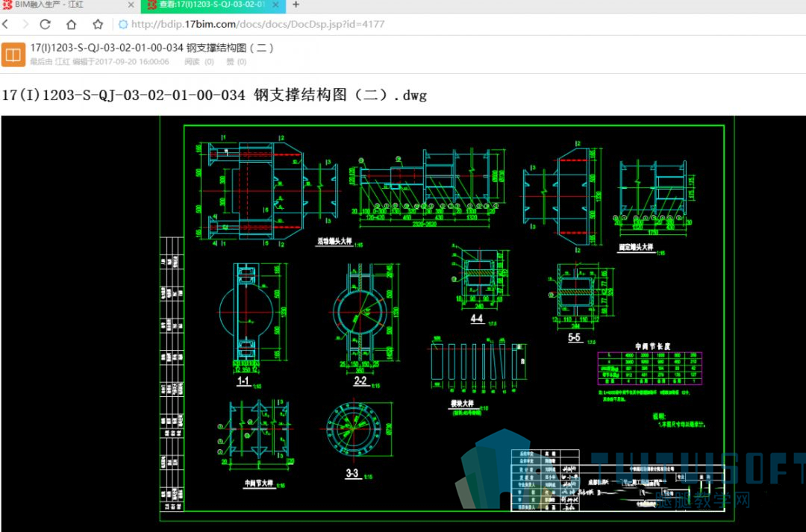The image size is (806, 532).
Task: Focus the bdip.17bim.com address bar
Action: pyautogui.click(x=257, y=24)
